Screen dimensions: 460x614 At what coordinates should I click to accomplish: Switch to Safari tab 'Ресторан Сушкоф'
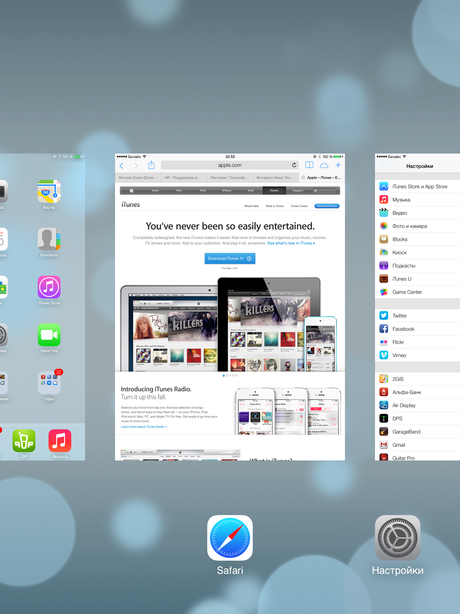tap(229, 177)
